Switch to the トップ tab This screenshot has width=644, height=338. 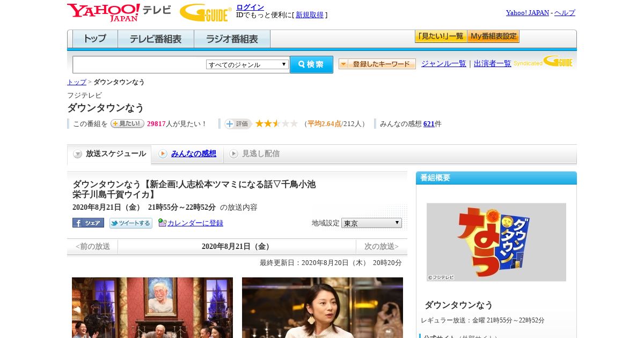point(95,39)
